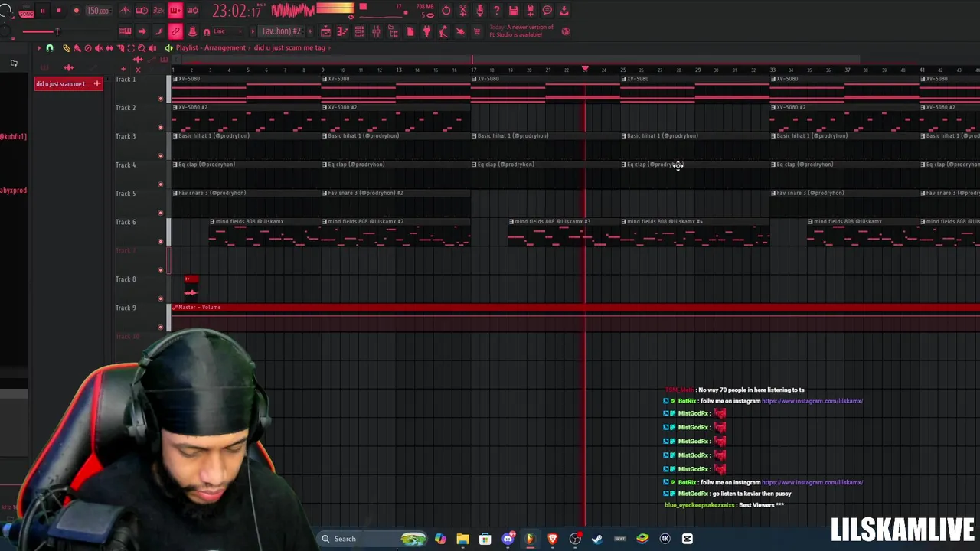The height and width of the screenshot is (551, 980).
Task: Open Steam from the taskbar
Action: (597, 539)
